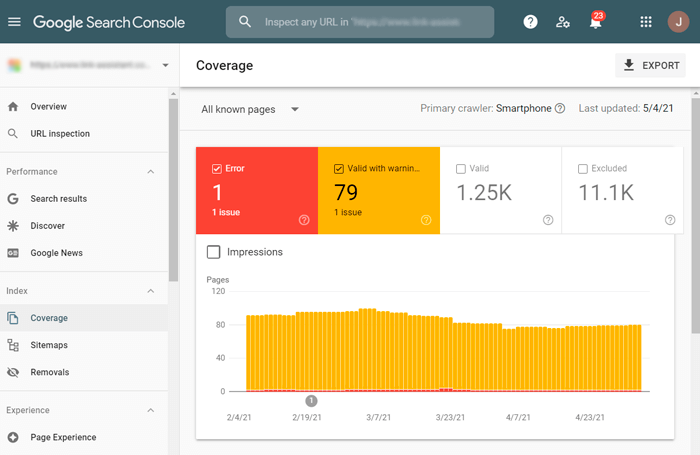Collapse the Index section

pos(151,291)
